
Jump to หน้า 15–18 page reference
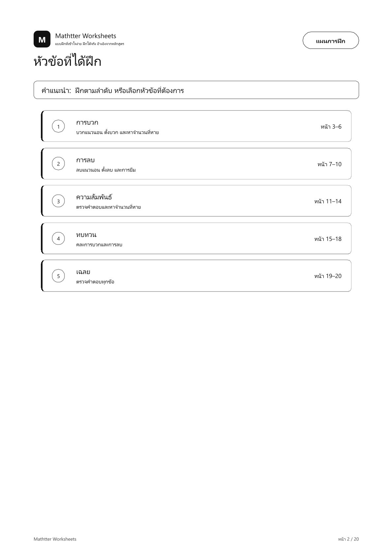tap(328, 239)
